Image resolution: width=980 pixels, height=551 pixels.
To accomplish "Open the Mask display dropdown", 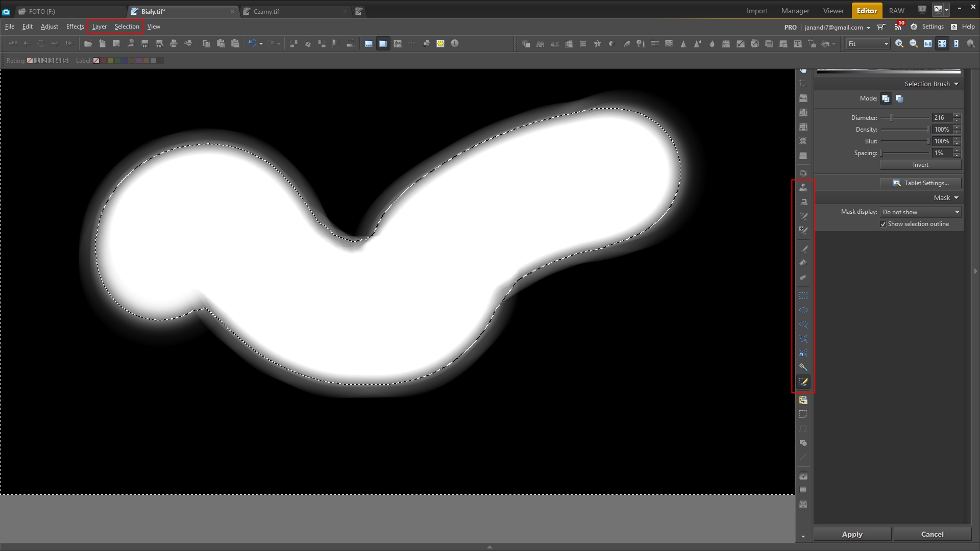I will point(921,212).
